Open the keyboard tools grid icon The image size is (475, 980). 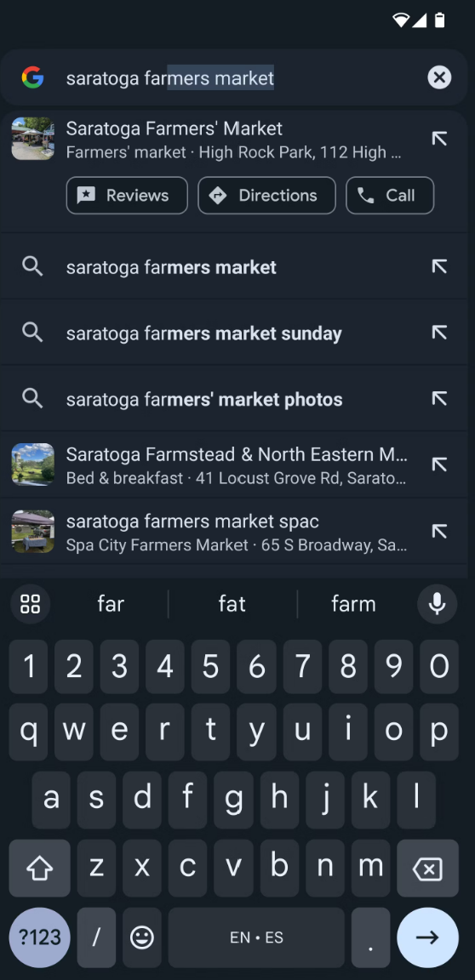(x=30, y=604)
